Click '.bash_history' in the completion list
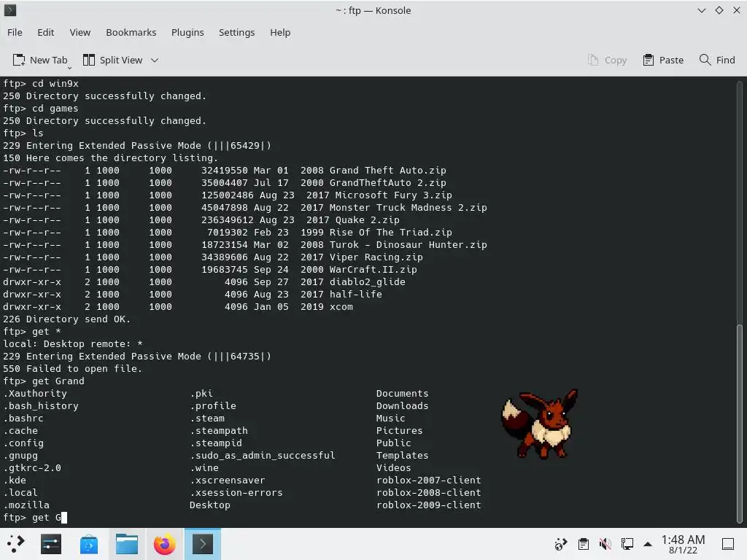The height and width of the screenshot is (560, 747). coord(41,405)
